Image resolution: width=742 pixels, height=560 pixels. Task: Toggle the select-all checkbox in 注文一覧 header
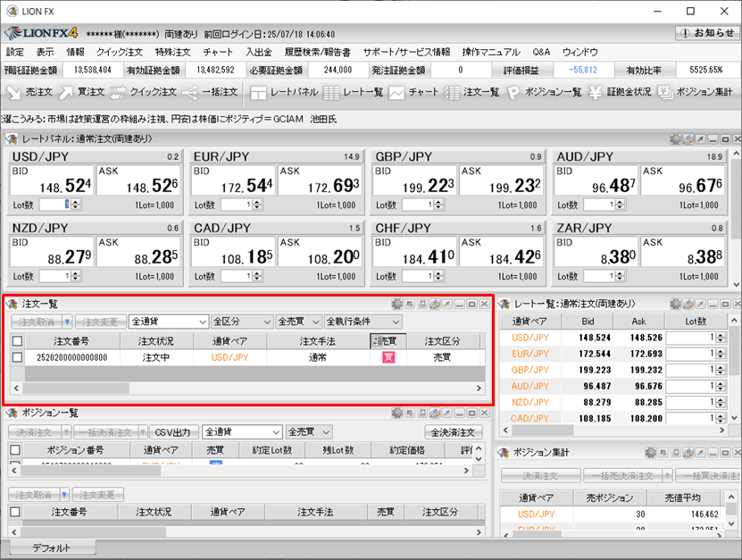pyautogui.click(x=17, y=341)
